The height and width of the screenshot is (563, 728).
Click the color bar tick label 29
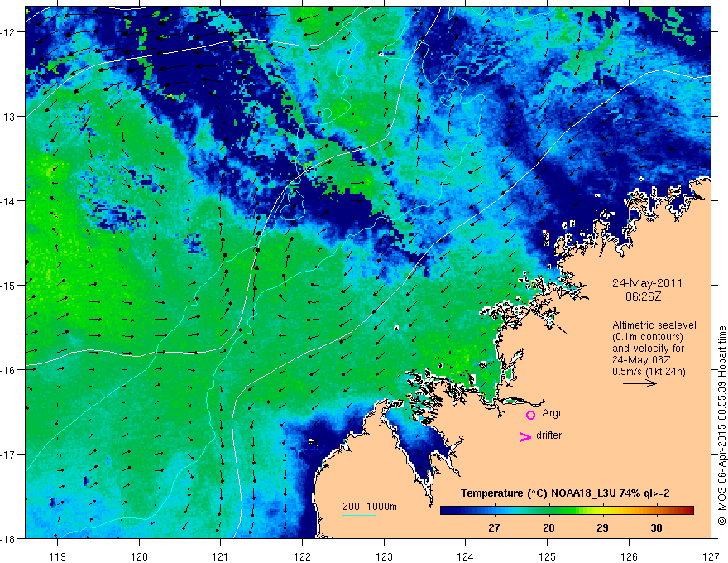pos(602,528)
